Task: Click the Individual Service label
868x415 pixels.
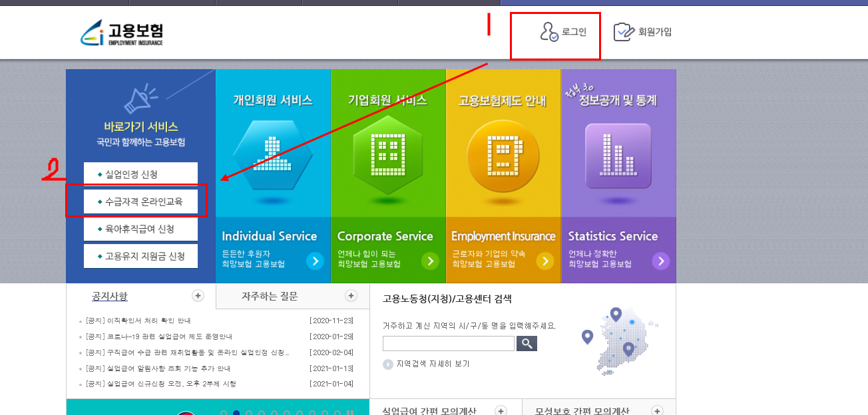Action: click(x=270, y=236)
